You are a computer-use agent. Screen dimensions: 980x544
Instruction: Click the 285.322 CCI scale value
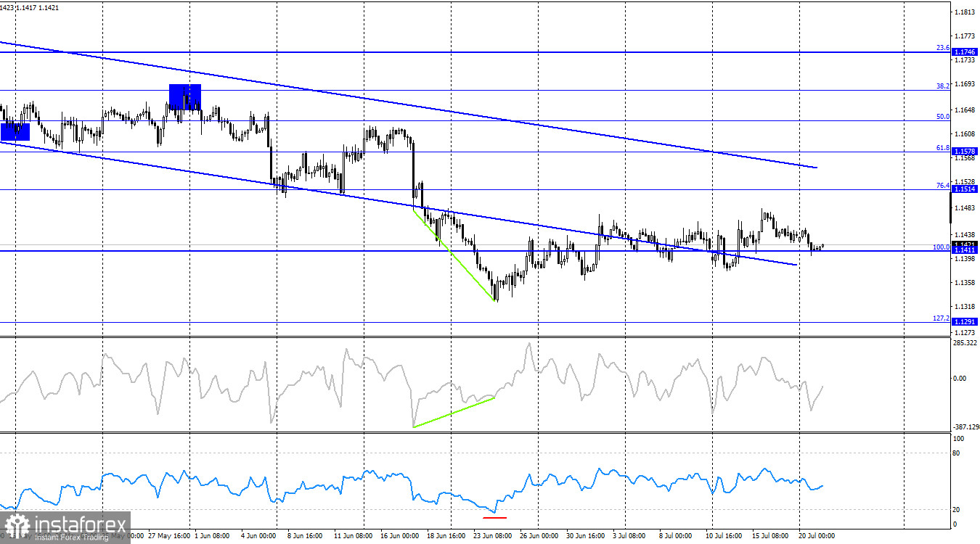[965, 343]
